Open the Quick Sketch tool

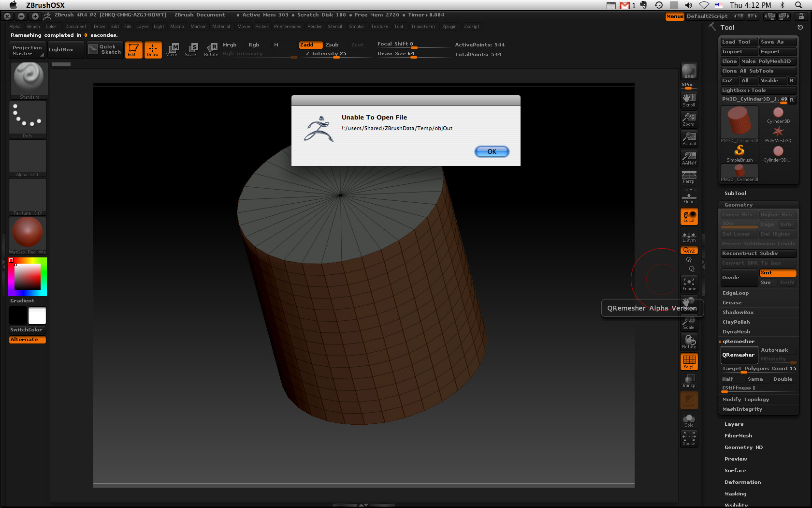coord(105,49)
